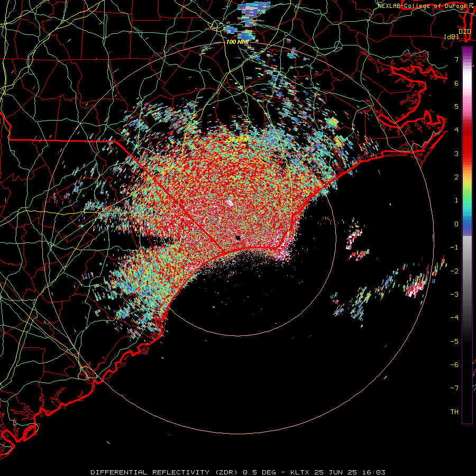This screenshot has width=476, height=476.
Task: Click the "[dB]" unit label
Action: pyautogui.click(x=452, y=36)
